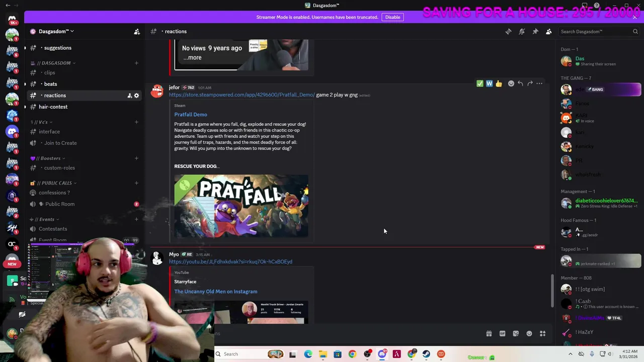This screenshot has width=644, height=362.
Task: Open Add Reaction smiley on jefor message
Action: pyautogui.click(x=511, y=83)
